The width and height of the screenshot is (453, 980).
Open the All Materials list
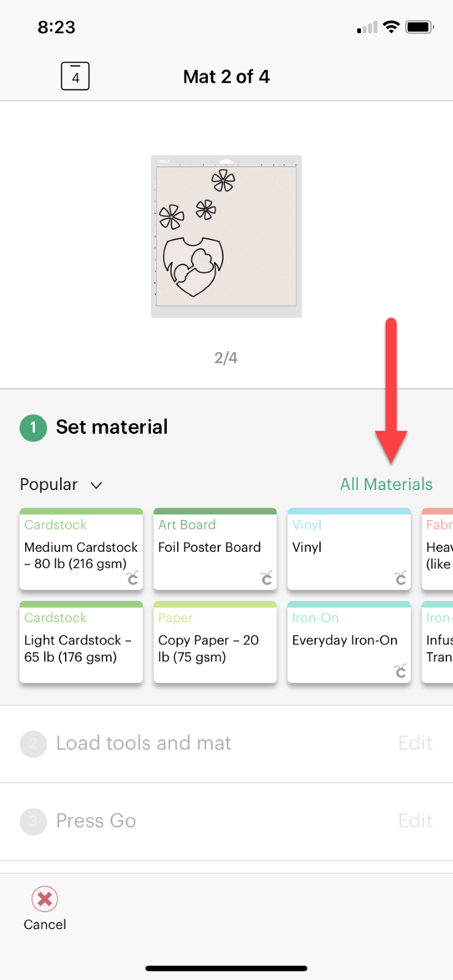[386, 484]
